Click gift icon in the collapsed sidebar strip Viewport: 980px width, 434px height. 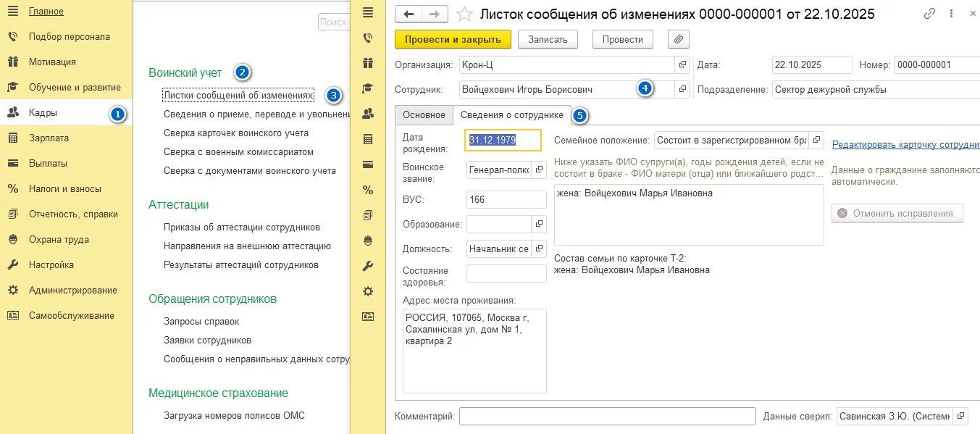coord(368,63)
